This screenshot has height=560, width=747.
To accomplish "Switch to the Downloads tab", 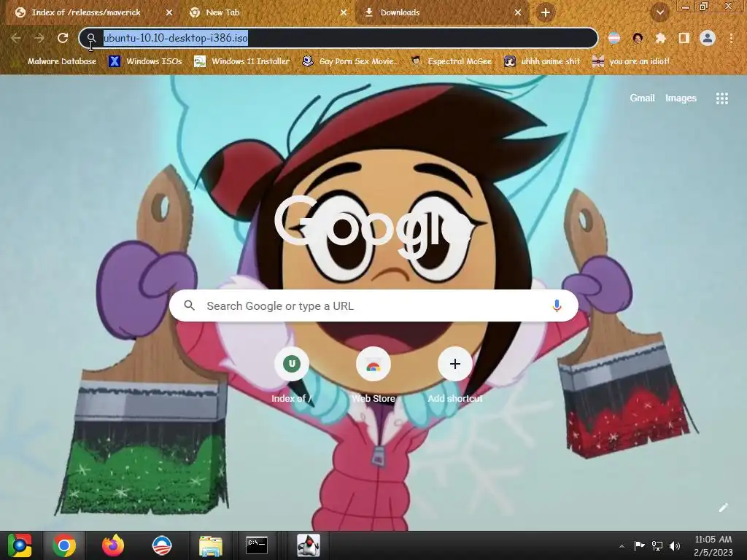I will (x=443, y=12).
